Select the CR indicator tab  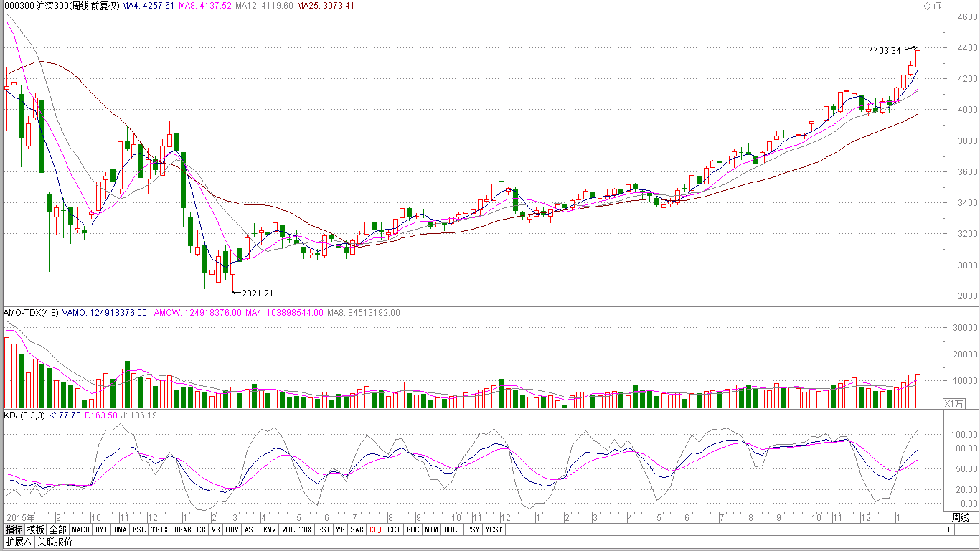[202, 529]
